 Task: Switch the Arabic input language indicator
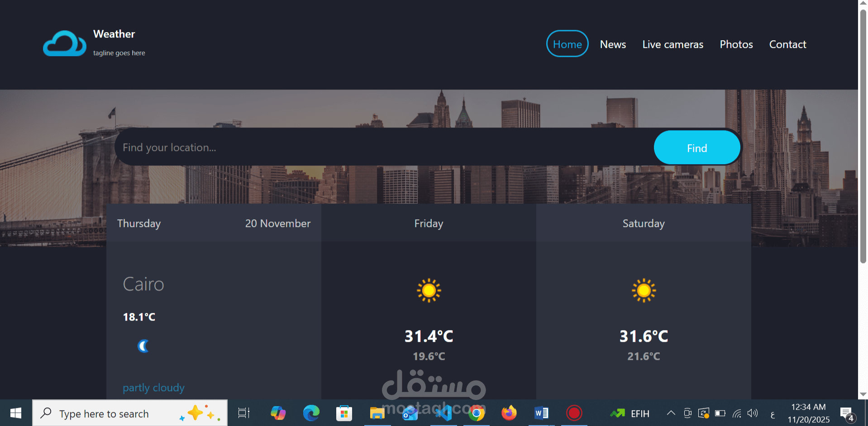coord(773,414)
